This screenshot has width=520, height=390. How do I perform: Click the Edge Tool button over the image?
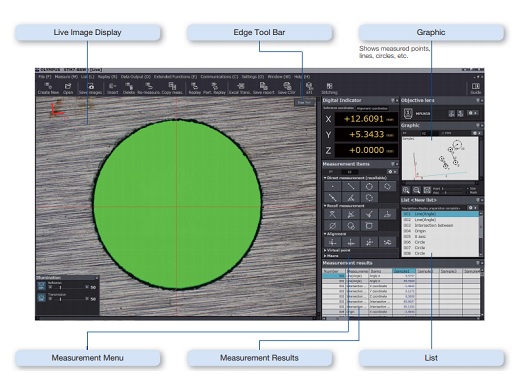click(304, 102)
